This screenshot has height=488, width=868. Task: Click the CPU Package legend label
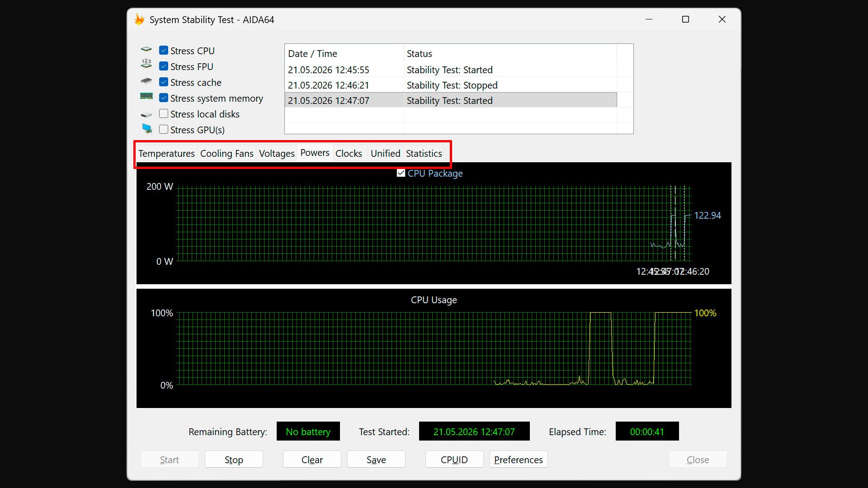click(x=435, y=174)
